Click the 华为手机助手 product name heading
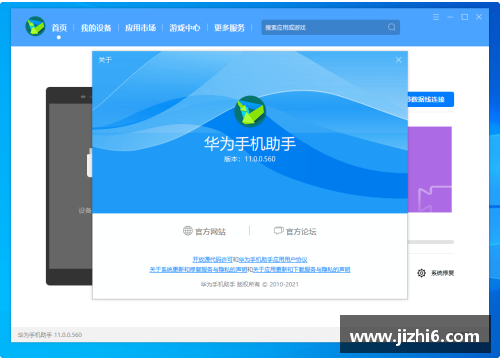This screenshot has width=500, height=362. click(250, 144)
